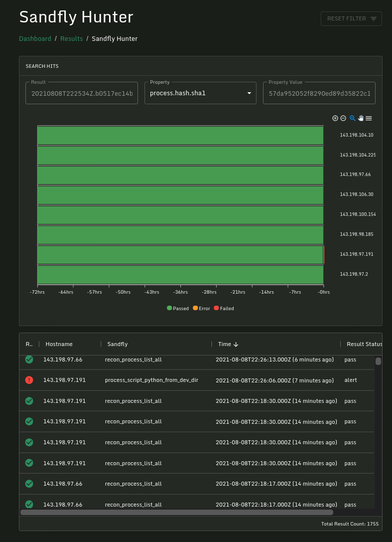
Task: Click red failed marker on 143.198.97.191 bar
Action: click(324, 255)
